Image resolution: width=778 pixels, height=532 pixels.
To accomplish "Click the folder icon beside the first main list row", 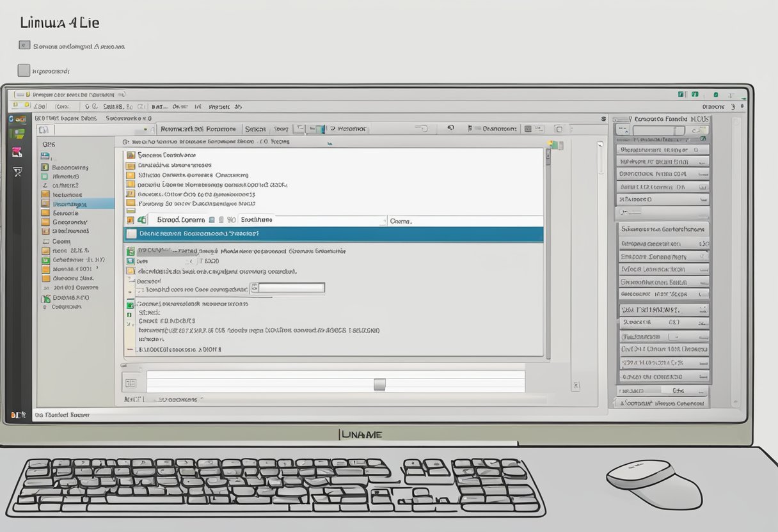I will (x=131, y=155).
